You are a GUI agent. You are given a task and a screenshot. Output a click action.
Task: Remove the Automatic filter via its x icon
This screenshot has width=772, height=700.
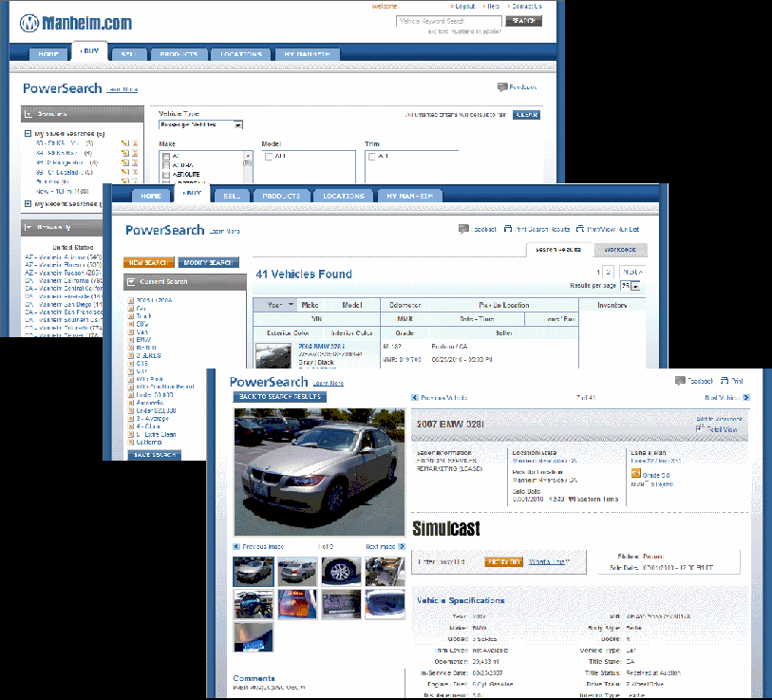(x=131, y=403)
